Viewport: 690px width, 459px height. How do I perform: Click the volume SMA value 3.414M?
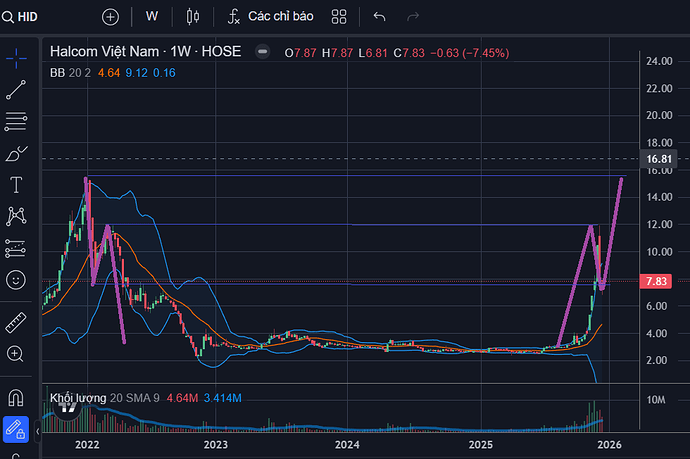(223, 398)
